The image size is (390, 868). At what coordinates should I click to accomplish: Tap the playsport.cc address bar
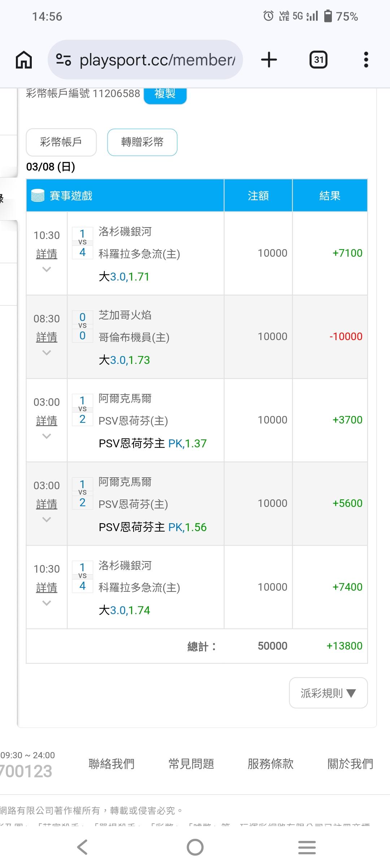point(157,60)
